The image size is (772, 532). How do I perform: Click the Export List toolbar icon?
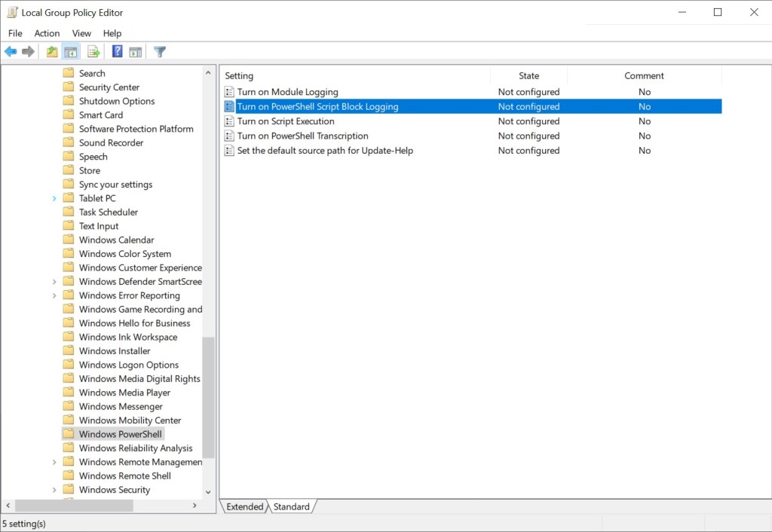pyautogui.click(x=93, y=52)
